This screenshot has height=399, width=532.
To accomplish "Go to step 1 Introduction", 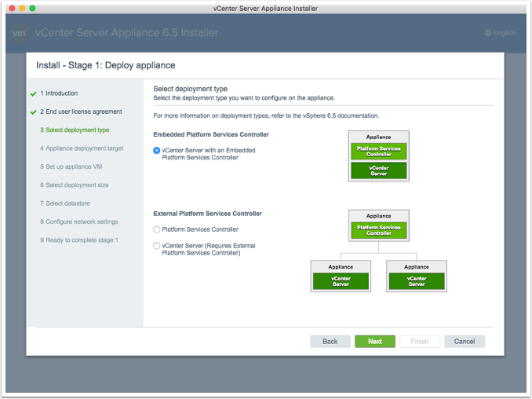I will tap(59, 93).
